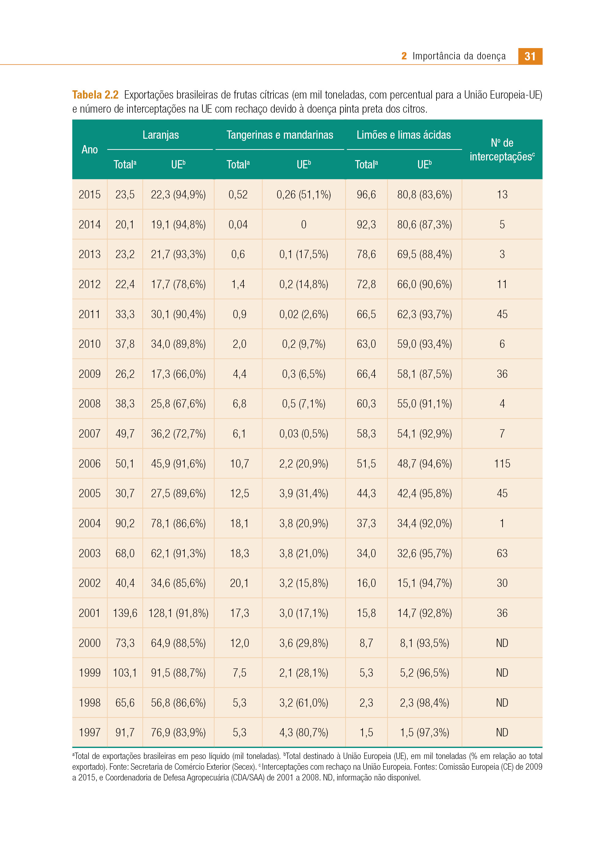
Task: Select the 139,6 oranges total for 2001
Action: 125,613
